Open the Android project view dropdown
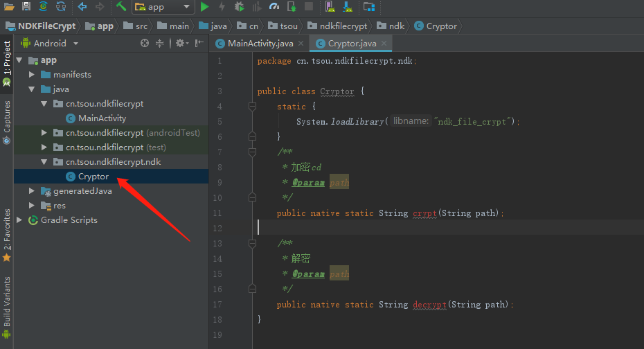This screenshot has height=349, width=644. [50, 43]
